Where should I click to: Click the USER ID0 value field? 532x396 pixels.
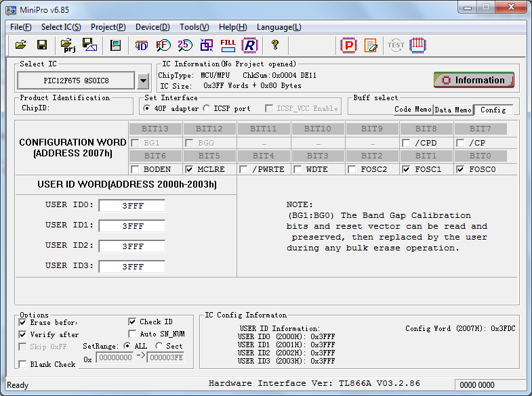(132, 206)
